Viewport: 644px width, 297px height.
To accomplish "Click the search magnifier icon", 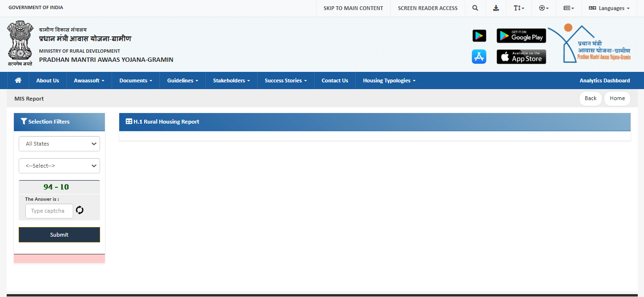I will (475, 8).
